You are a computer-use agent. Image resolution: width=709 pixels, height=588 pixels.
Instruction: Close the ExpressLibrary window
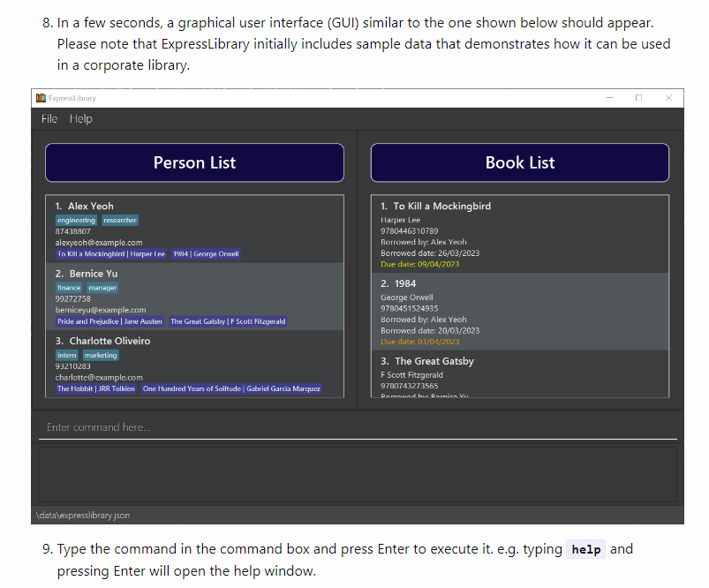668,98
